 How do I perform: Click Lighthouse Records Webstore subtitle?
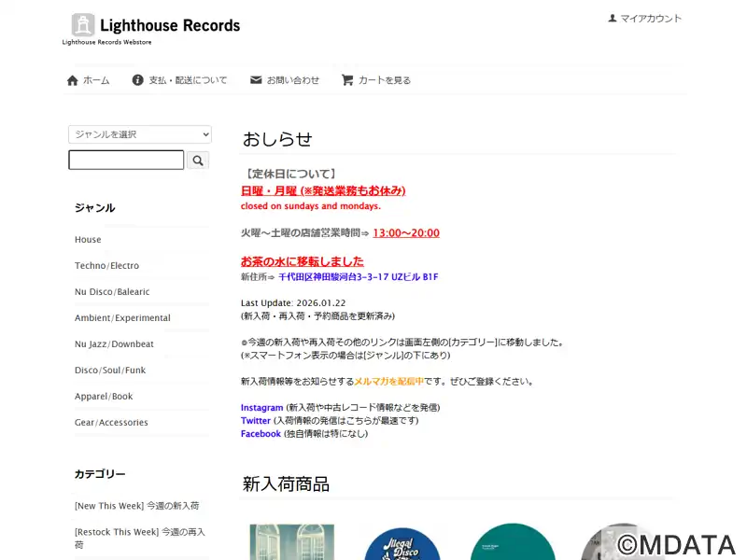pyautogui.click(x=106, y=42)
